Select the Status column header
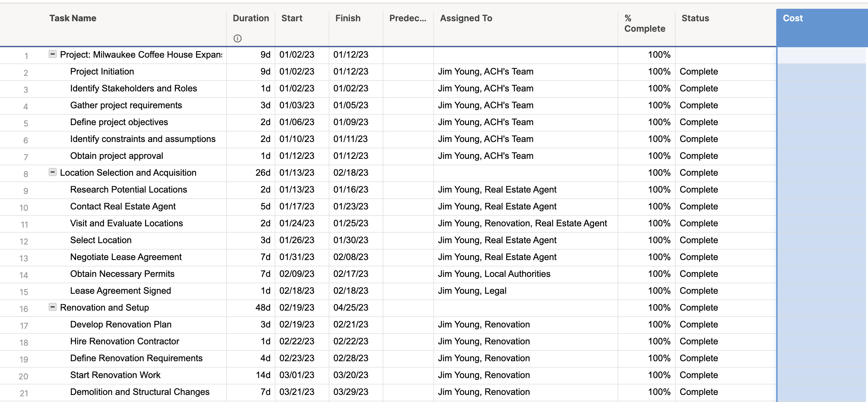 [x=695, y=18]
